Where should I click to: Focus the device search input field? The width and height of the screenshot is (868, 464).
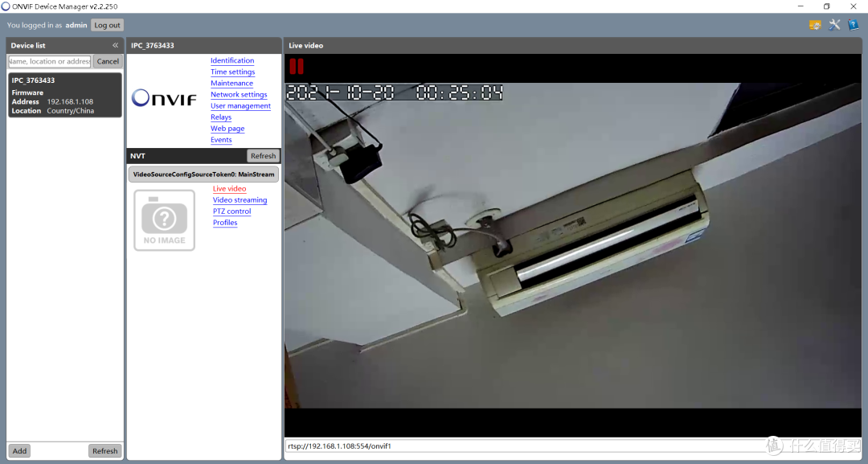[50, 61]
